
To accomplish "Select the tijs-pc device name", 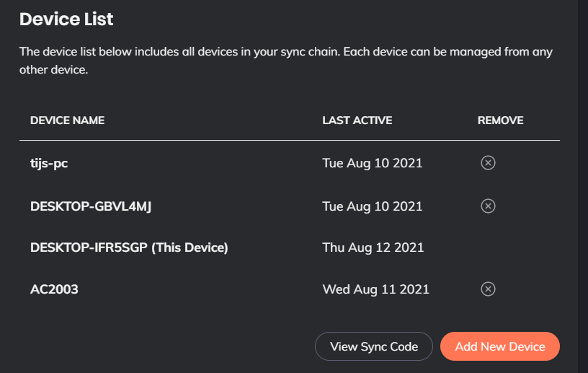I will pos(49,163).
